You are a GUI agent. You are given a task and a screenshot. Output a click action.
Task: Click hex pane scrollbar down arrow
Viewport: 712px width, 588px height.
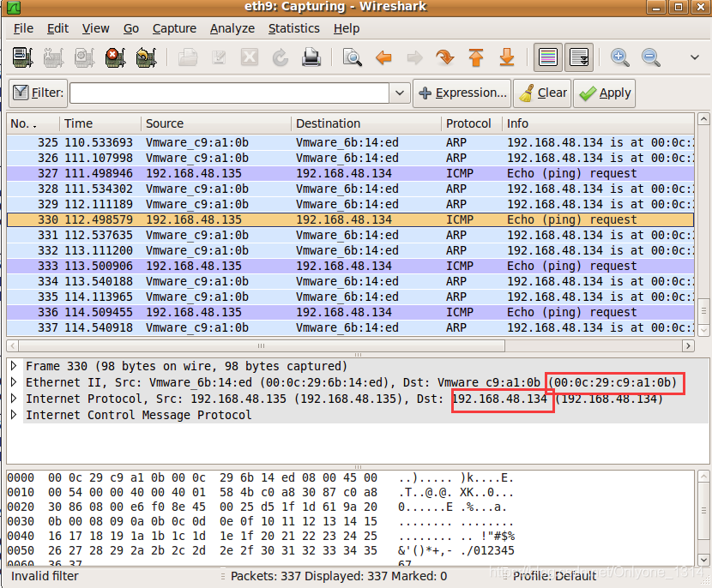[x=703, y=560]
